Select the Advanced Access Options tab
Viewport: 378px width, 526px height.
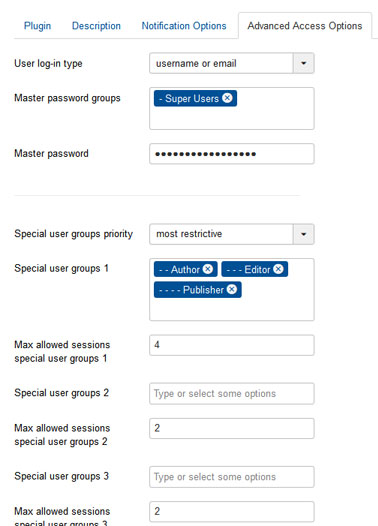[x=305, y=26]
